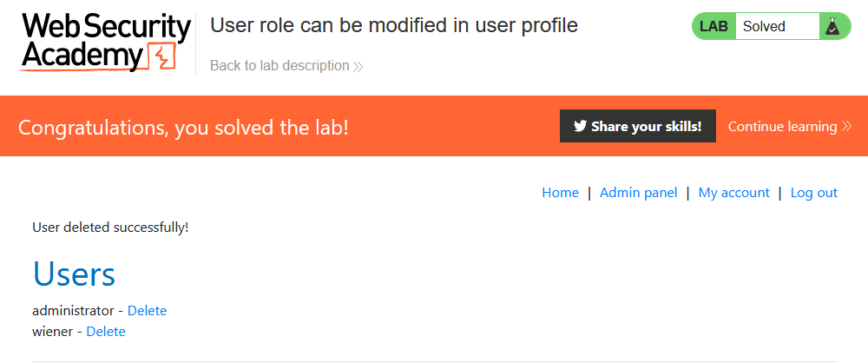Open the Home page link
Viewport: 868px width, 363px height.
tap(560, 193)
